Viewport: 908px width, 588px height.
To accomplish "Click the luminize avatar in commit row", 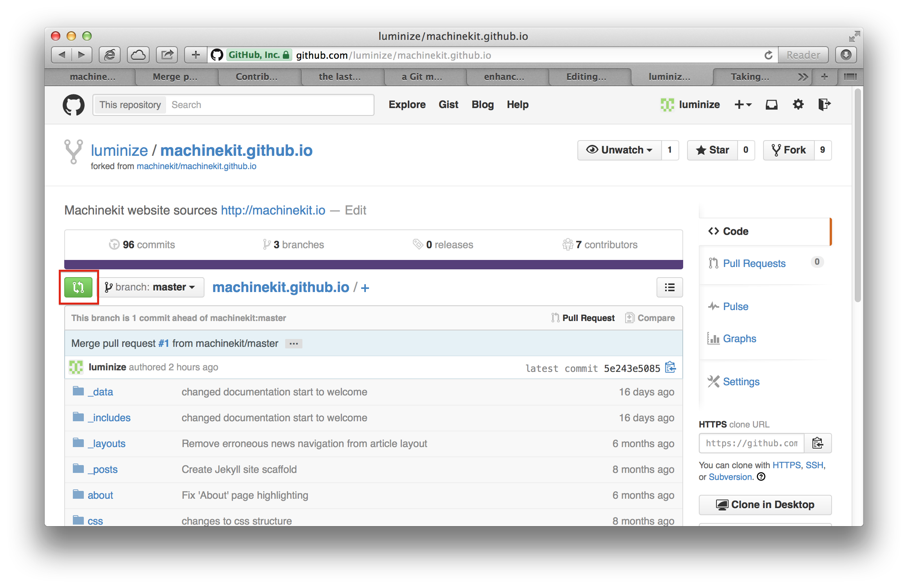I will pyautogui.click(x=76, y=367).
